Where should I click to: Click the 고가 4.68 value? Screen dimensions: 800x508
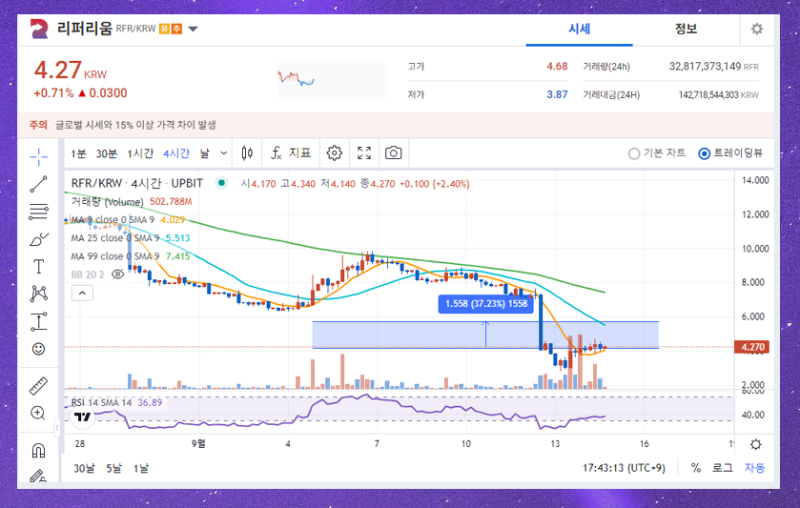point(557,66)
